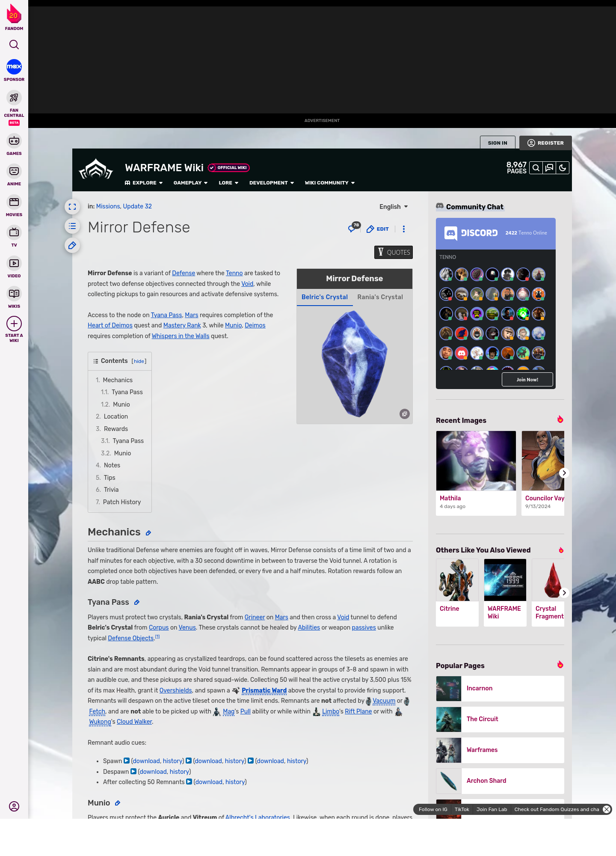The width and height of the screenshot is (616, 856).
Task: Open the page comments bubble with 78
Action: click(x=354, y=227)
